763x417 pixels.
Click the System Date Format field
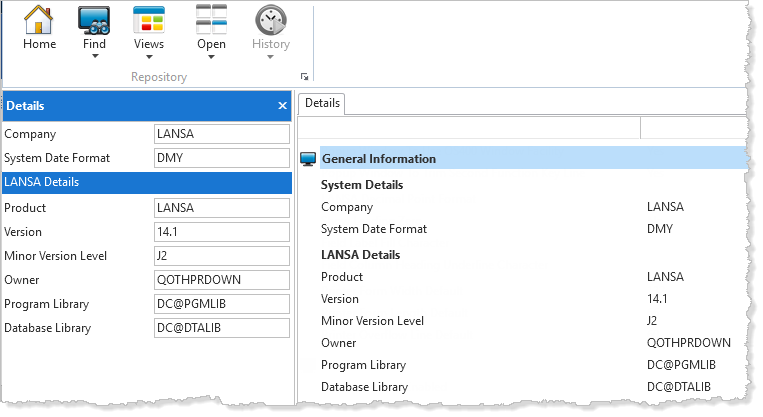click(222, 158)
